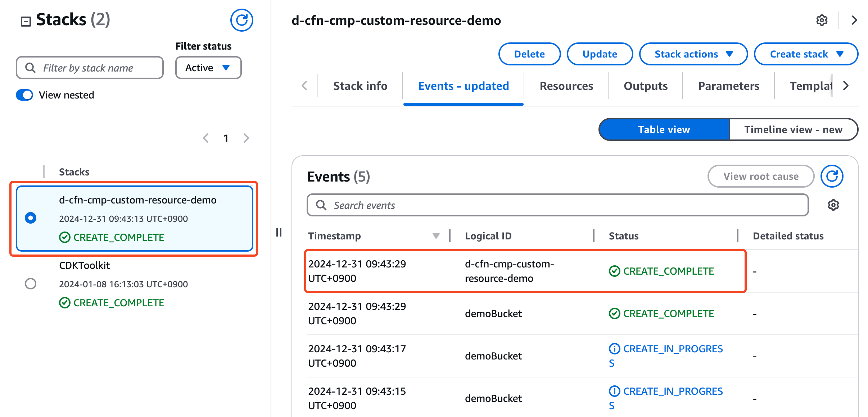Switch to the Resources tab
The height and width of the screenshot is (417, 868).
point(566,86)
